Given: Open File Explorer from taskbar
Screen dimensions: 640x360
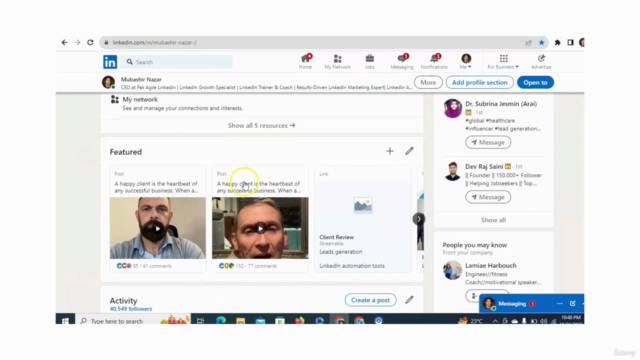Looking at the screenshot, I should click(240, 321).
